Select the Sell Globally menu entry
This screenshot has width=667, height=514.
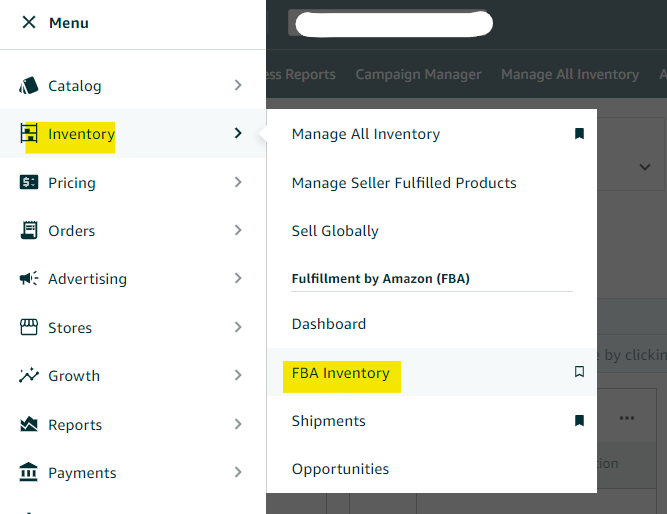pos(335,231)
